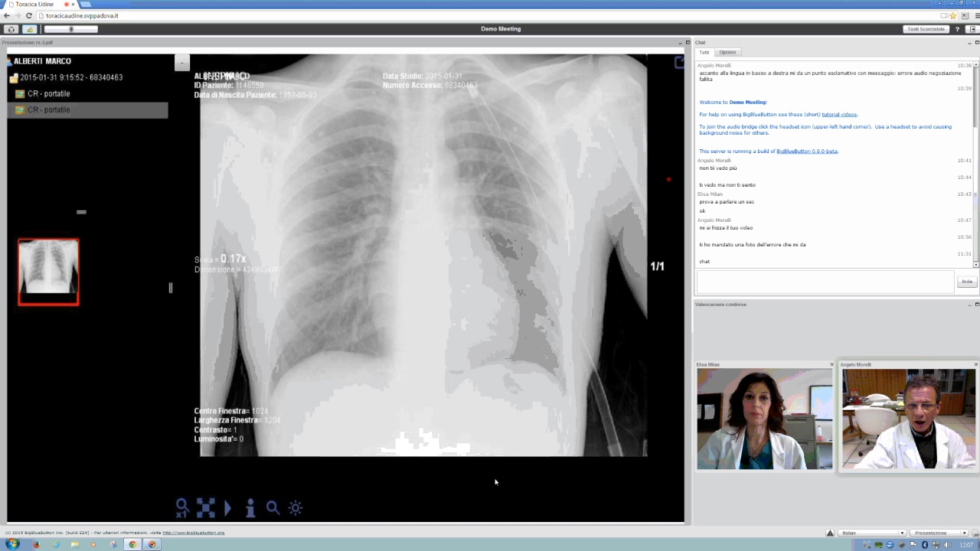Viewport: 980px width, 551px height.
Task: Click the browser back arrow
Action: pos(7,15)
